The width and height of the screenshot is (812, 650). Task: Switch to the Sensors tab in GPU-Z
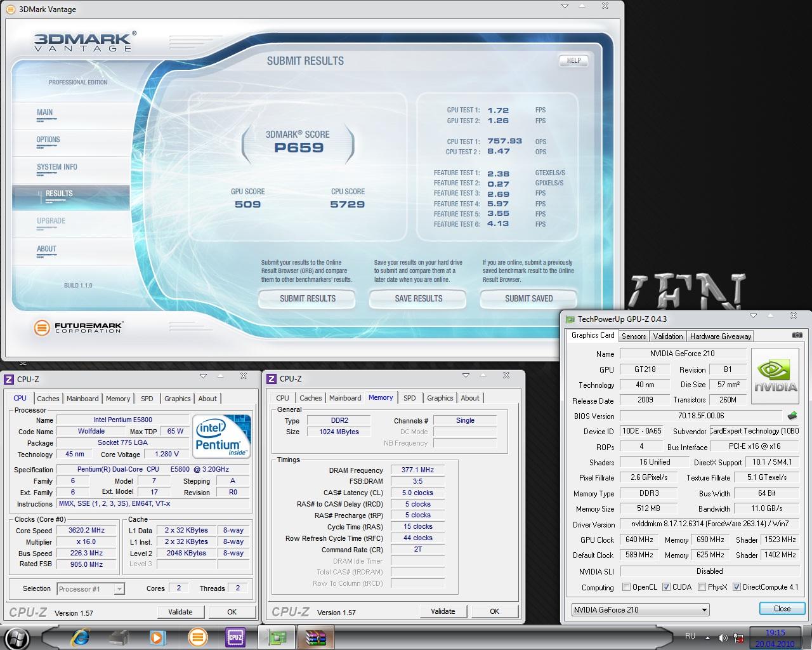click(634, 336)
